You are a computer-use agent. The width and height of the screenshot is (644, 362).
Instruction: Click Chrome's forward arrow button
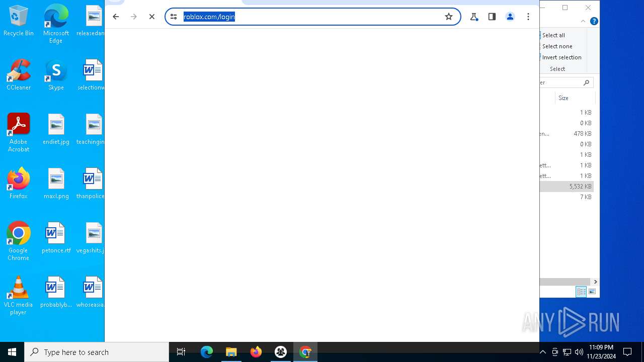(x=134, y=17)
